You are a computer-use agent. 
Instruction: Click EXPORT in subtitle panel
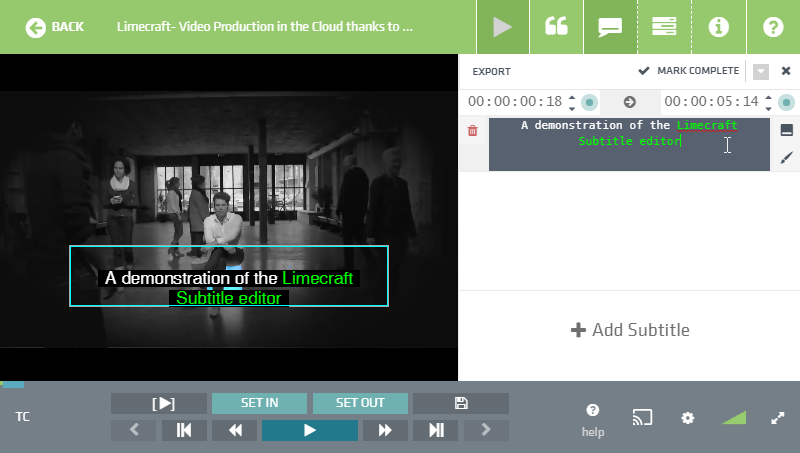pyautogui.click(x=491, y=71)
